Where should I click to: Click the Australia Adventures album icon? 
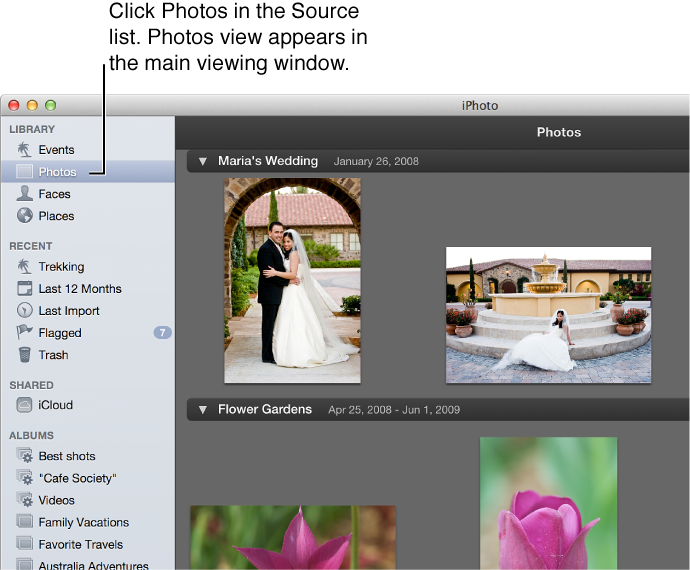click(25, 564)
